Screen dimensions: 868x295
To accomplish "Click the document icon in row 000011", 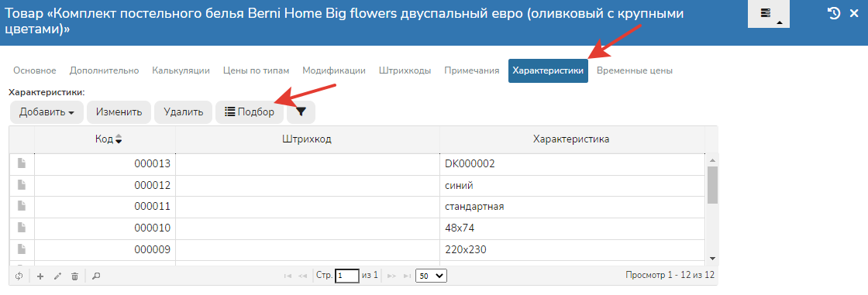I will 22,206.
